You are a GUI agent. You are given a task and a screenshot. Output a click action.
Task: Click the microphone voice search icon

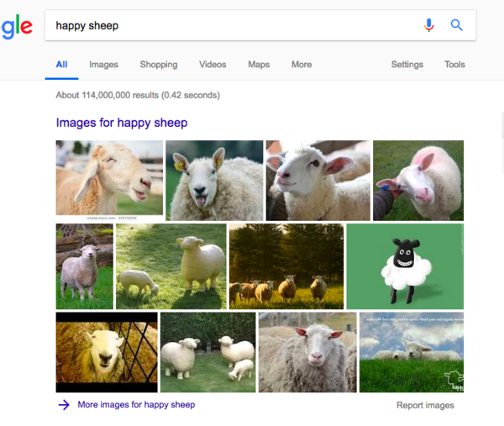[x=429, y=25]
